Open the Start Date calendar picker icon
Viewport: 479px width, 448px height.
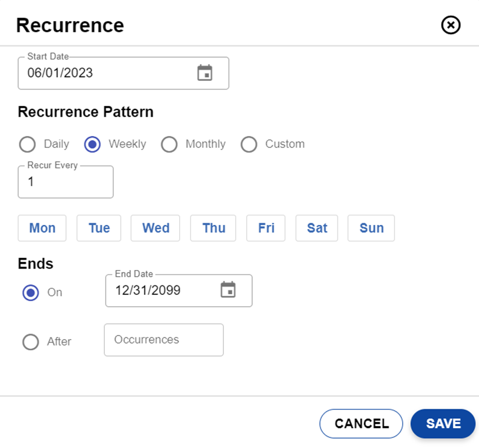[x=204, y=73]
